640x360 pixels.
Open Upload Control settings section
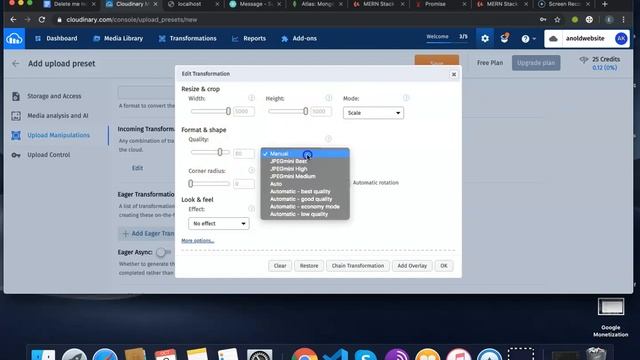[49, 155]
